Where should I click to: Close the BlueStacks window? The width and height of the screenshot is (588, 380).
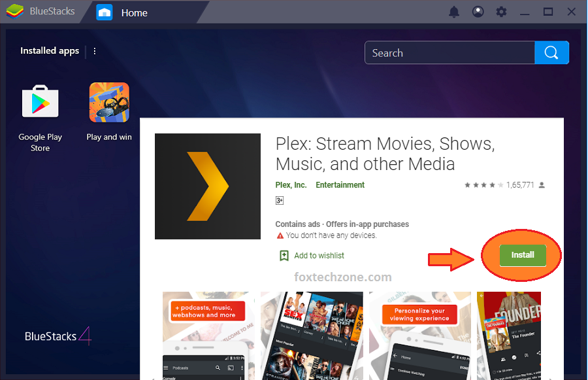point(572,12)
